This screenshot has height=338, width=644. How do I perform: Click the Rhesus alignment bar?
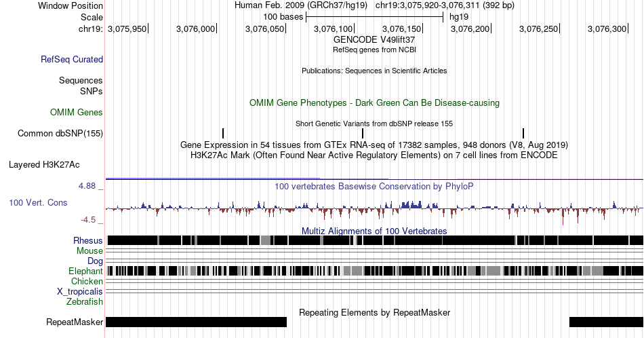pos(375,240)
